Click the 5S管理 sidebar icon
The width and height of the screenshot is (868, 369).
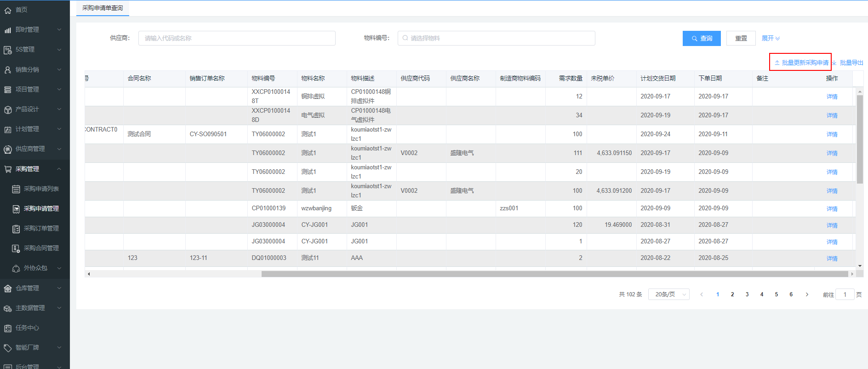pos(8,50)
